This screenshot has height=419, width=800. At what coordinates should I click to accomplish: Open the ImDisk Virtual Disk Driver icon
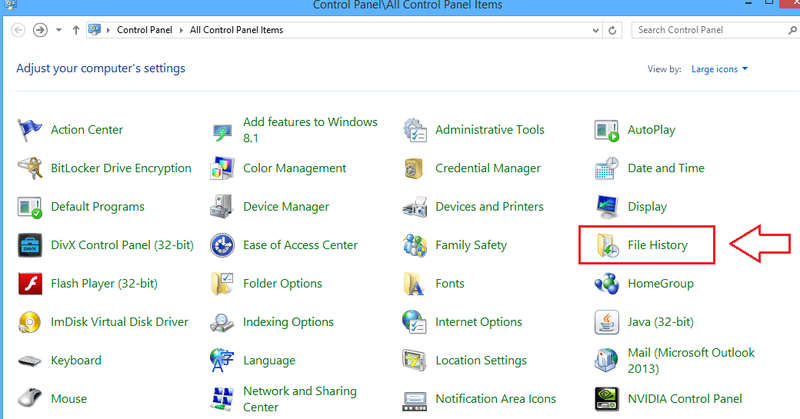click(30, 322)
